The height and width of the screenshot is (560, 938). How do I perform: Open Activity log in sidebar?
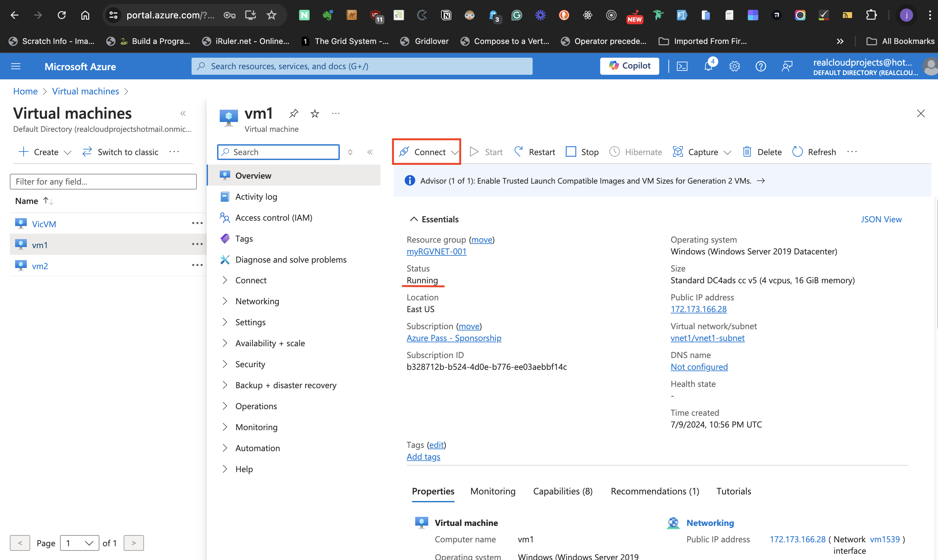(256, 197)
